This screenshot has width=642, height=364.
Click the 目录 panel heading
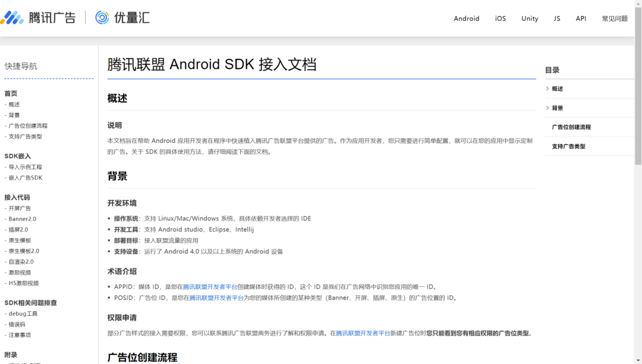pos(552,70)
